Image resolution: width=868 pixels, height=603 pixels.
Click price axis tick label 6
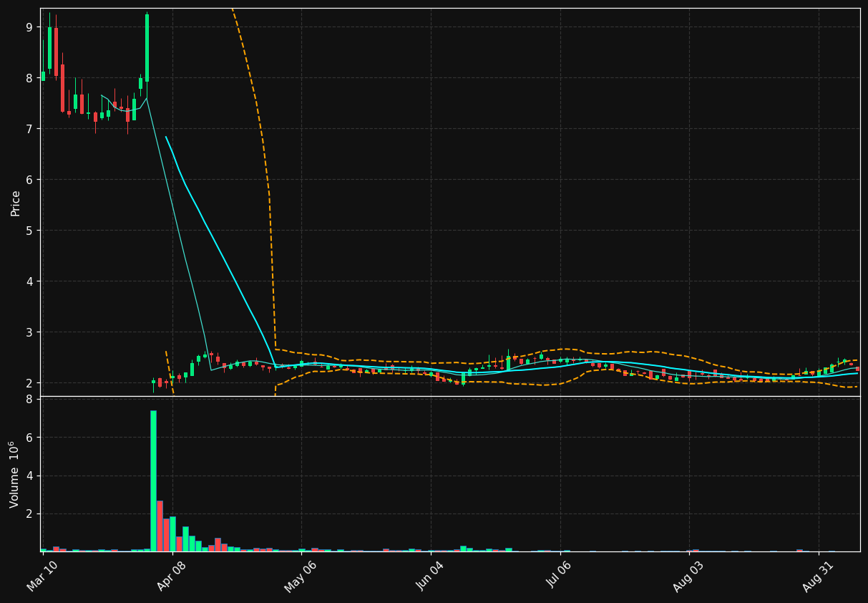click(29, 180)
